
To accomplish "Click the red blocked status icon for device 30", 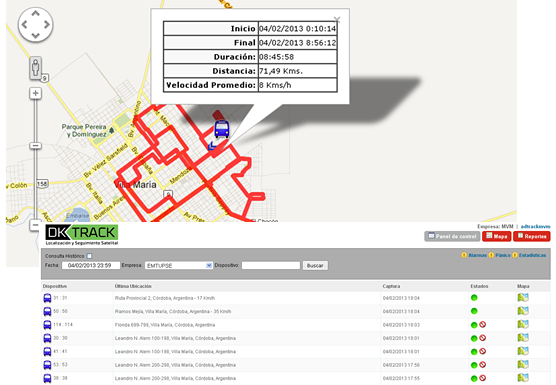I will (x=483, y=338).
